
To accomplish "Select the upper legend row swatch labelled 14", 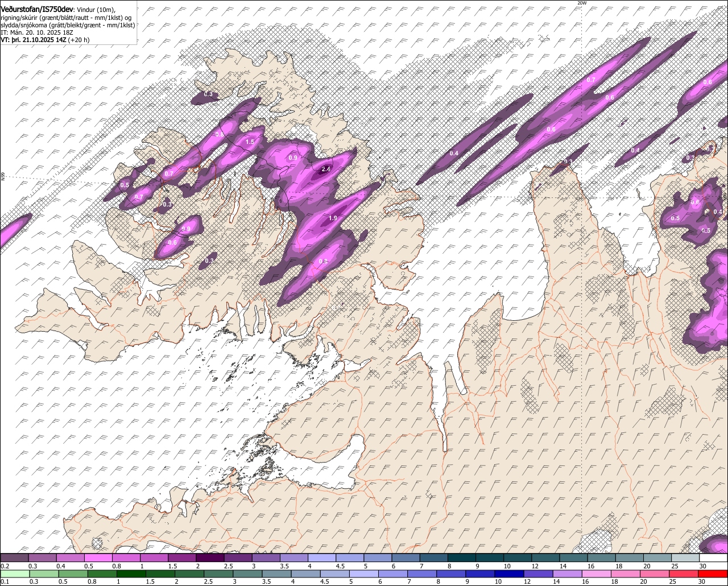I will tap(573, 558).
